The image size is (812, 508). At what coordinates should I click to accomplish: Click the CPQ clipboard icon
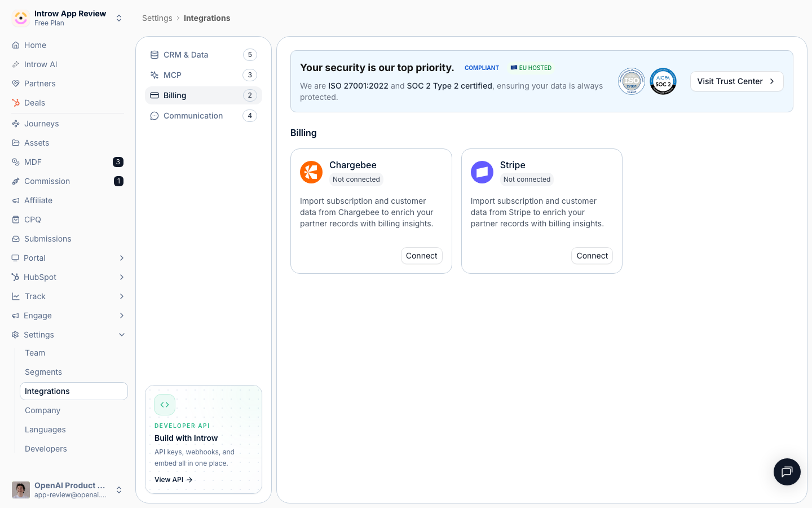click(x=16, y=220)
